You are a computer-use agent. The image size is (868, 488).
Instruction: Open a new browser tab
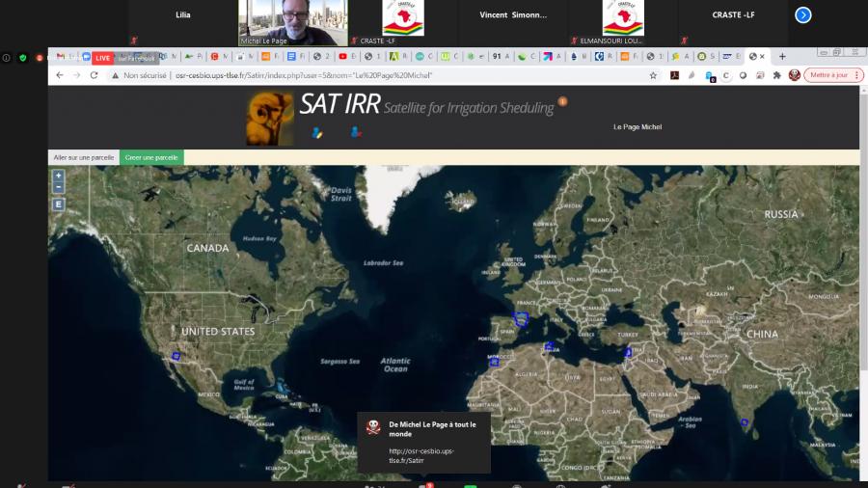tap(782, 57)
